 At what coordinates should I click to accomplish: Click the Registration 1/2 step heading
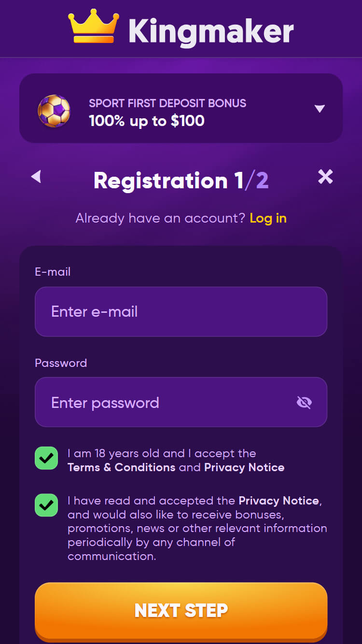point(181,181)
